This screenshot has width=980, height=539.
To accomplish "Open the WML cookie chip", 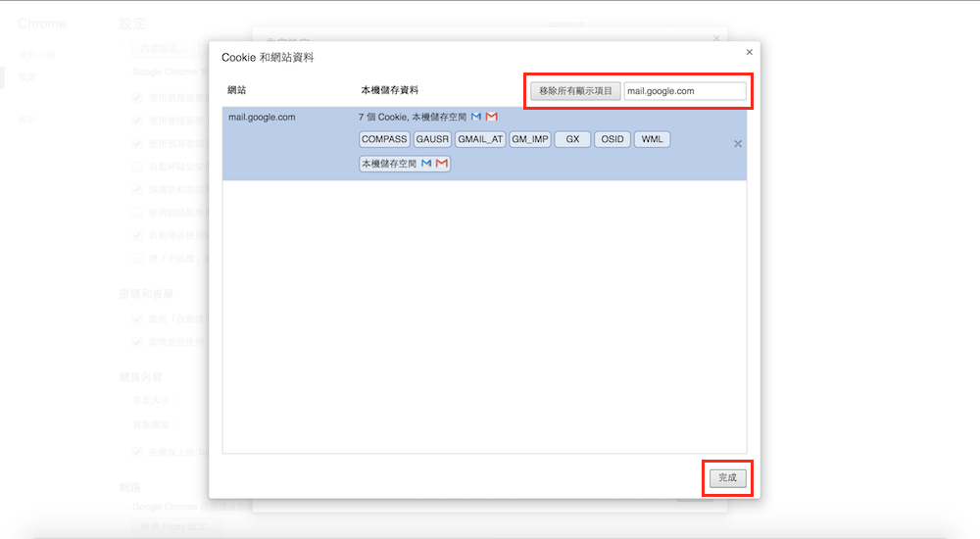I will click(652, 139).
